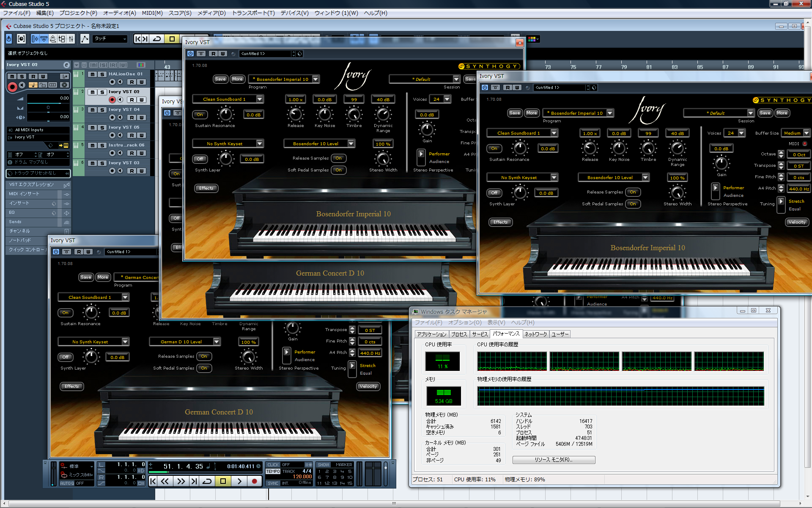Toggle the Show Inspector icon in toolbar

35,39
